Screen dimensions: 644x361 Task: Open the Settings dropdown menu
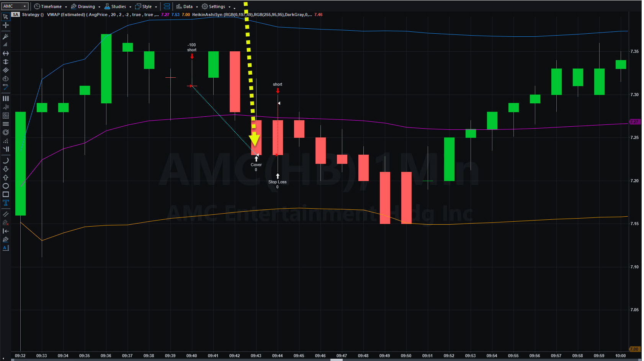(x=216, y=7)
